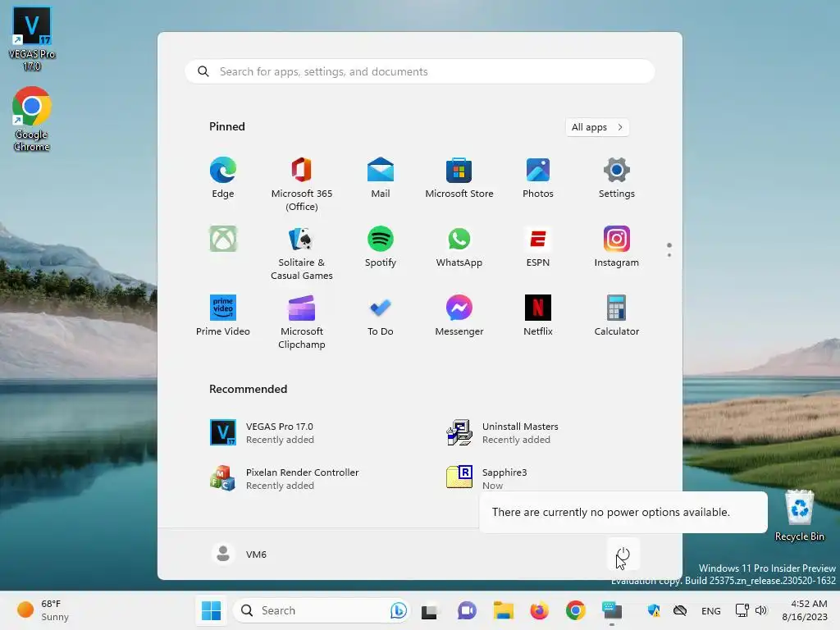The height and width of the screenshot is (630, 840).
Task: Open File Explorer from the taskbar
Action: [503, 610]
